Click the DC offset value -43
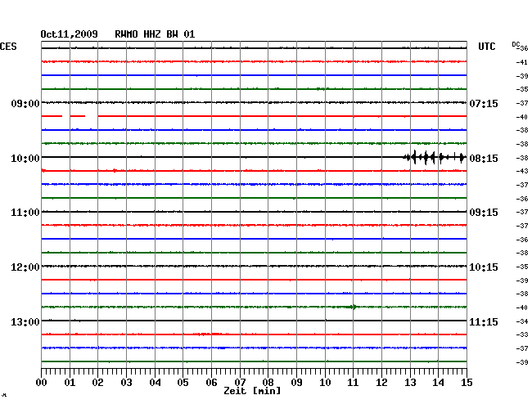Image resolution: width=532 pixels, height=404 pixels. (522, 171)
